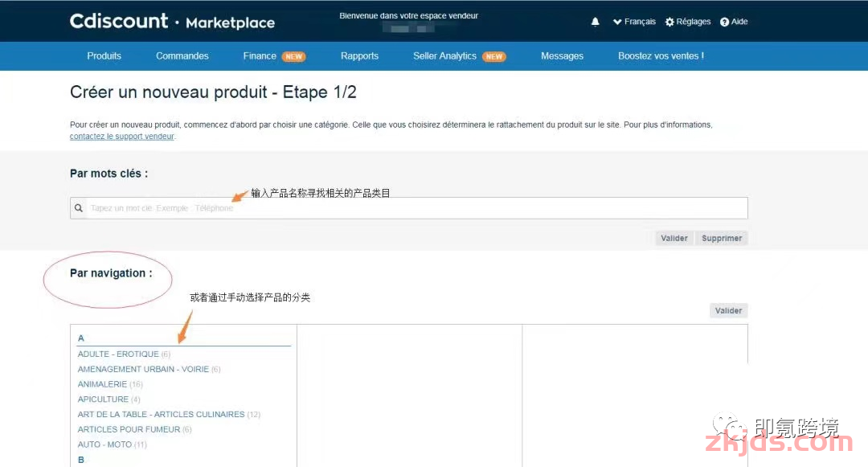Click Valider under keyword search
868x467 pixels.
coord(674,238)
